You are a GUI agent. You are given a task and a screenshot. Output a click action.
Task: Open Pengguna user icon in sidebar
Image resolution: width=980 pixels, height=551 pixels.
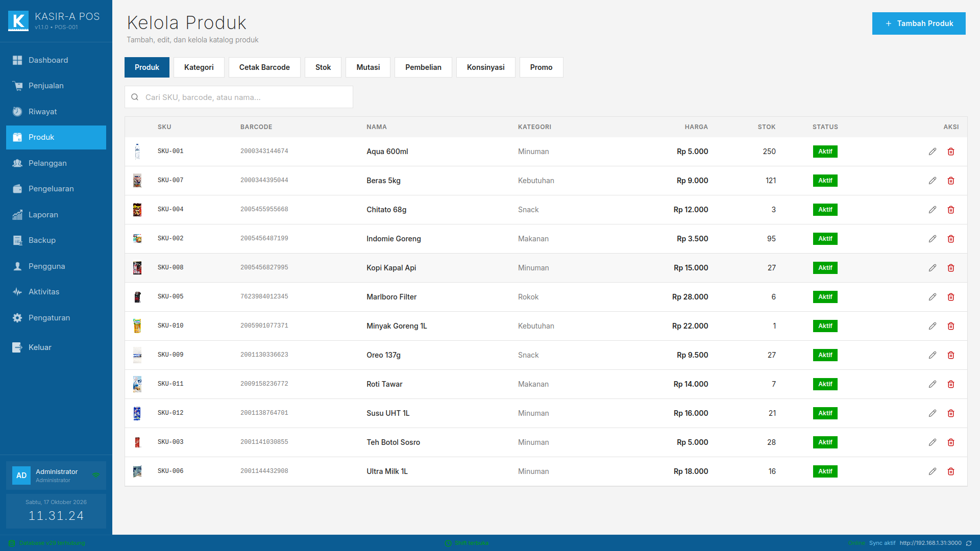pos(17,266)
